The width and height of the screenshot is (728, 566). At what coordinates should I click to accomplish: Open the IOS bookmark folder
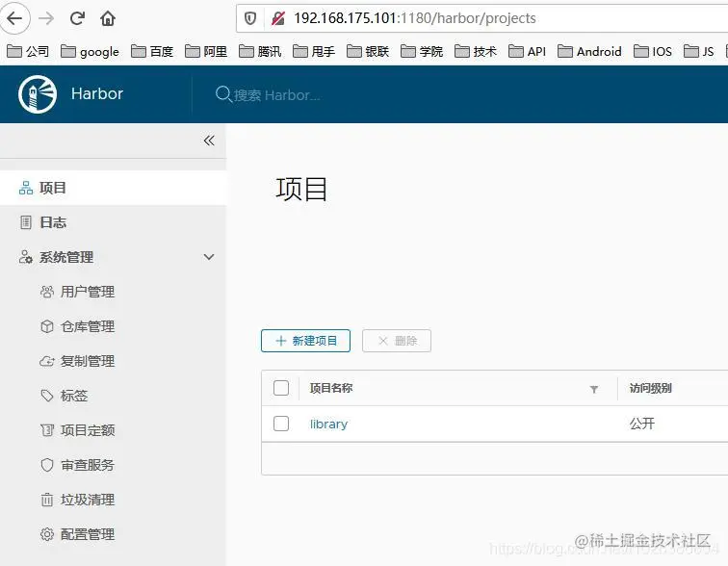tap(653, 51)
